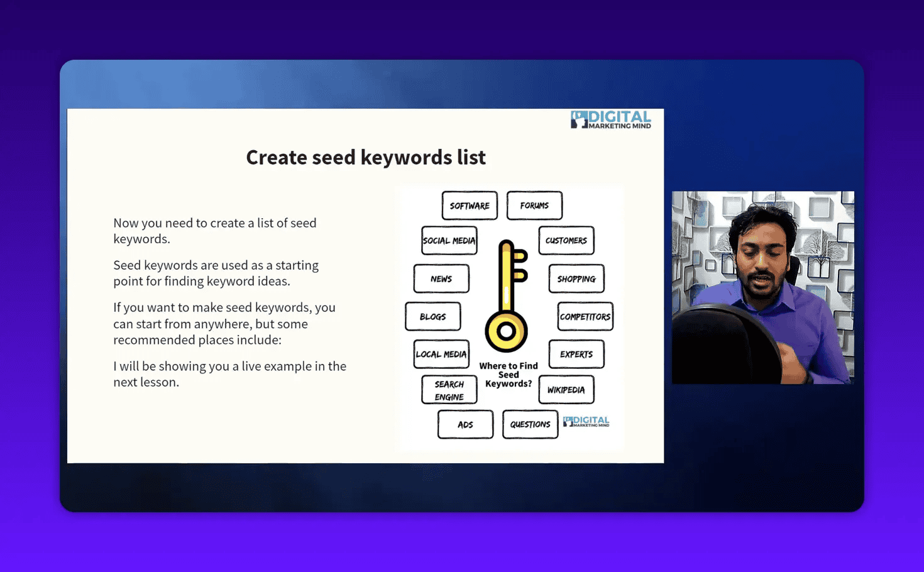Select the QUESTIONS diagram label
Screen dimensions: 924x572
(x=530, y=424)
